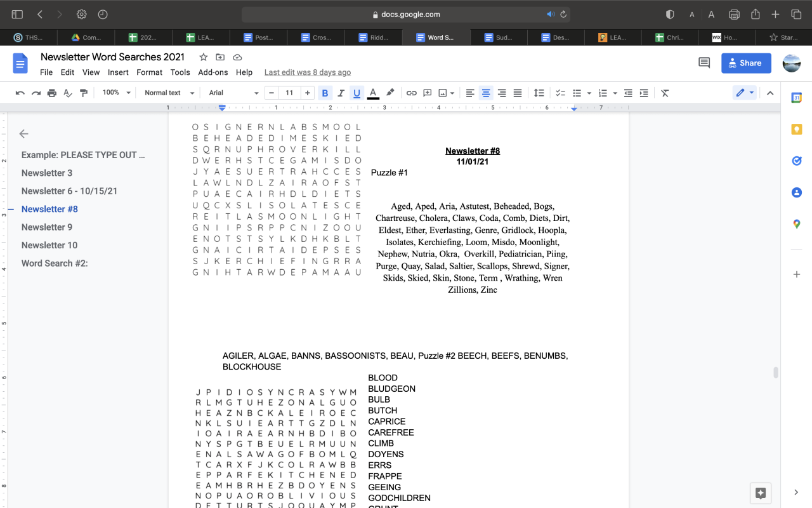Toggle Underline formatting
This screenshot has width=812, height=508.
(357, 93)
